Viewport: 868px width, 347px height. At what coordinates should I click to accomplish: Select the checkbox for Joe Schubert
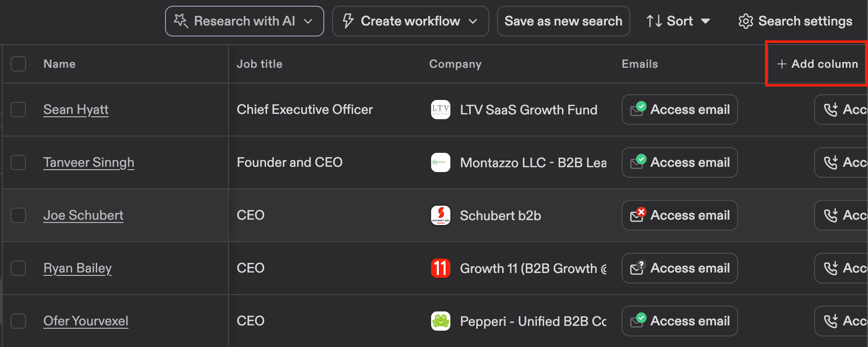(18, 215)
